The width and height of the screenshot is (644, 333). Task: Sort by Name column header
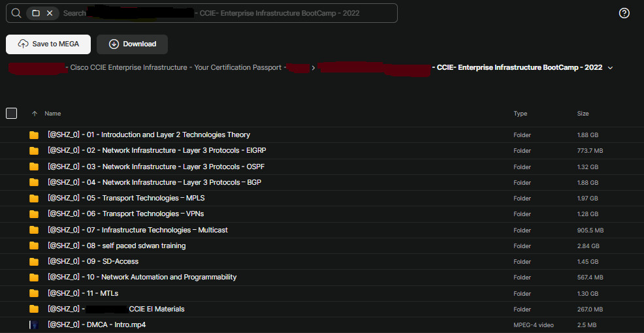(52, 114)
